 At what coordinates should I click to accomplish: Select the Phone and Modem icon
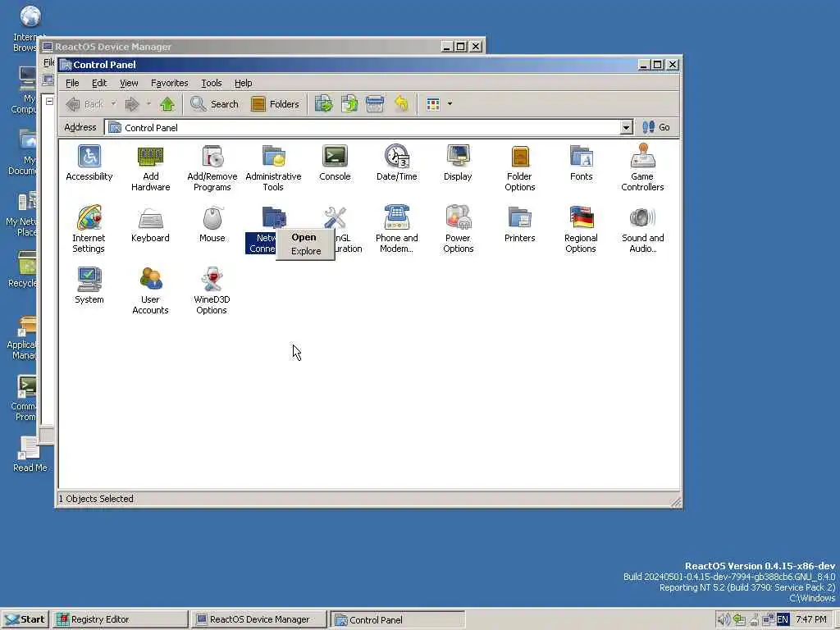point(396,230)
